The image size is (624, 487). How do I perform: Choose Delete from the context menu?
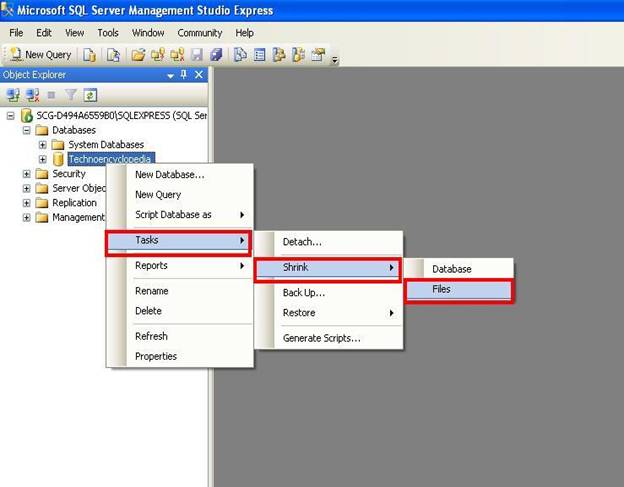180,311
